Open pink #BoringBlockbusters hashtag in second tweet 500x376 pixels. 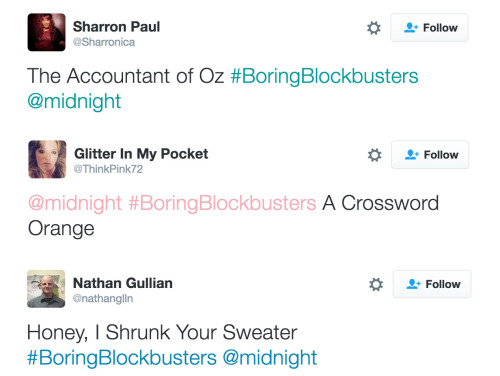click(222, 203)
